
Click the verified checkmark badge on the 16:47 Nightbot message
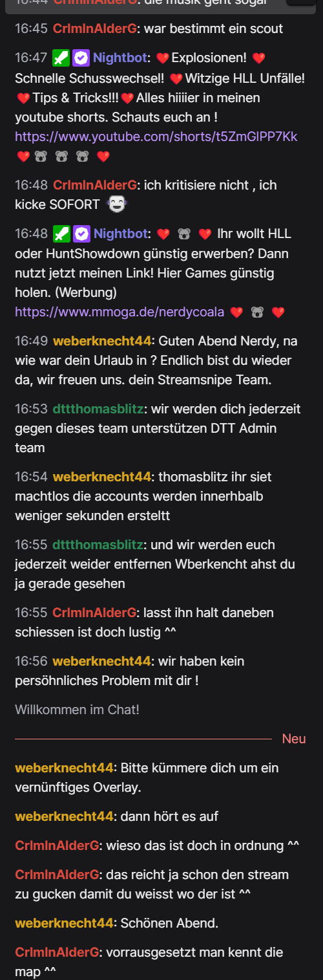tap(80, 58)
